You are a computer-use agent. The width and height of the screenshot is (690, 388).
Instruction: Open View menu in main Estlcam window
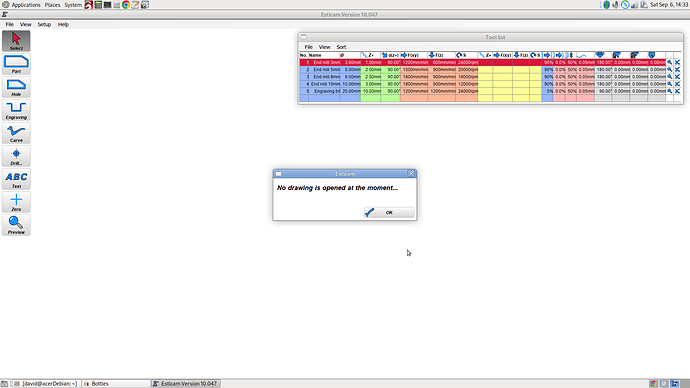click(x=26, y=25)
